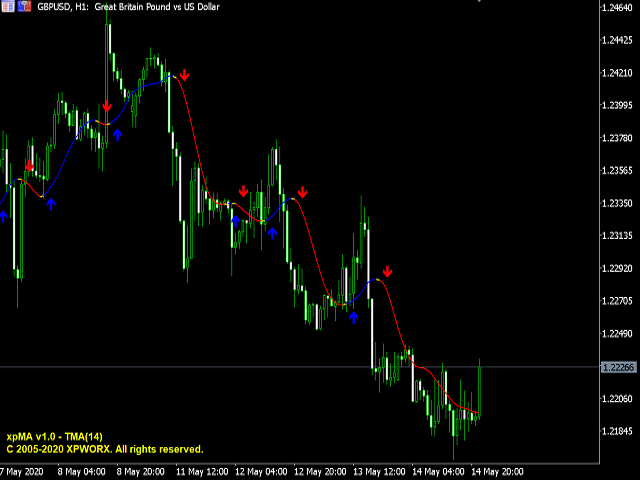The image size is (640, 480).
Task: Click the 8 May 04:00 time label
Action: click(81, 472)
